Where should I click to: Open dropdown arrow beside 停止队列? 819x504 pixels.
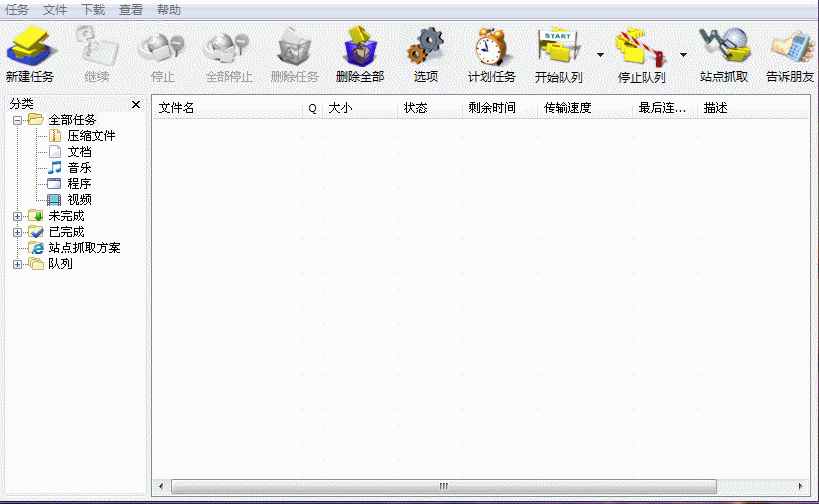click(x=683, y=54)
